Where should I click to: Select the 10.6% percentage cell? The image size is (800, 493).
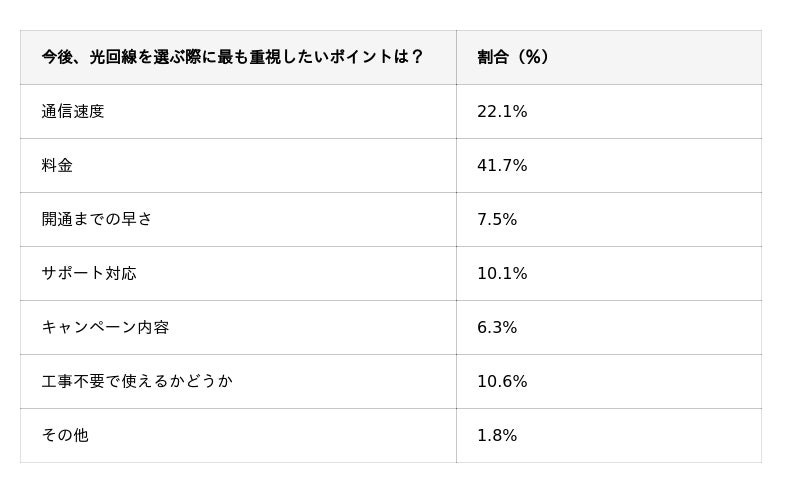tap(502, 381)
